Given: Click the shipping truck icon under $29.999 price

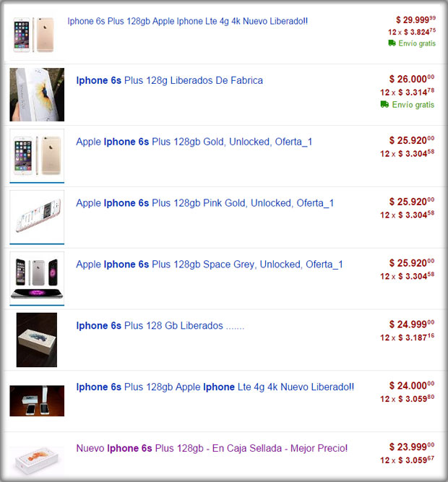Looking at the screenshot, I should pos(392,43).
